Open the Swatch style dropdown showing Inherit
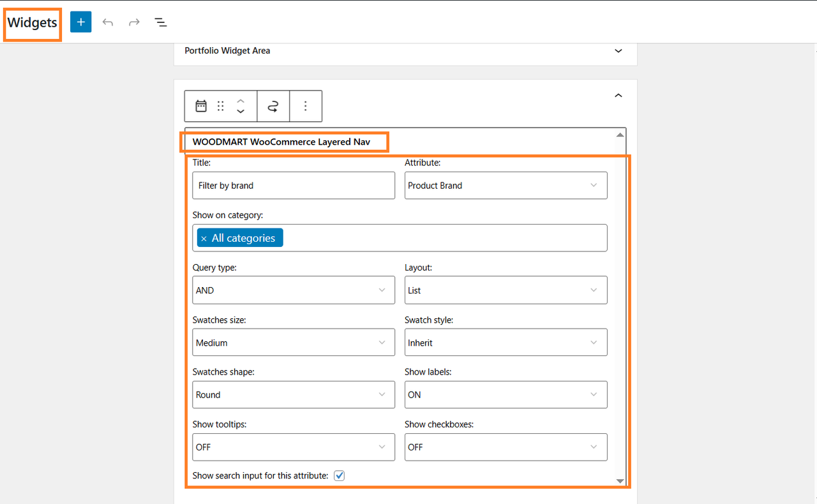Image resolution: width=817 pixels, height=504 pixels. 506,343
